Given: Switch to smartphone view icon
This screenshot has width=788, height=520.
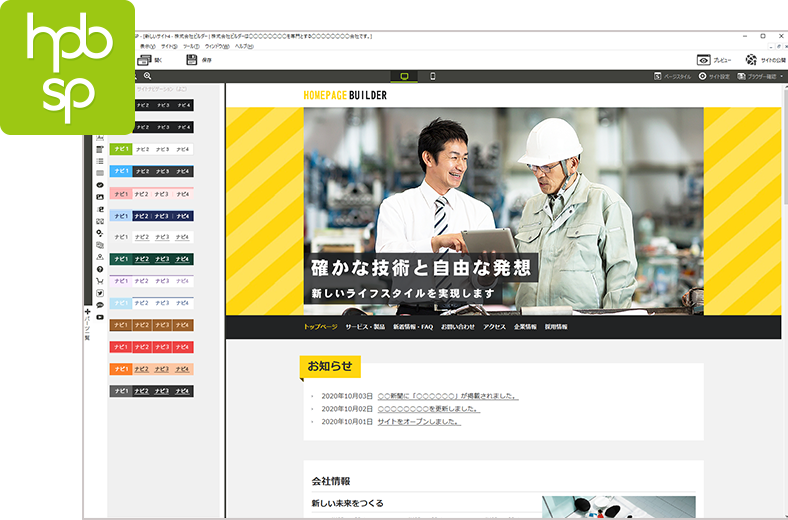Looking at the screenshot, I should (433, 76).
